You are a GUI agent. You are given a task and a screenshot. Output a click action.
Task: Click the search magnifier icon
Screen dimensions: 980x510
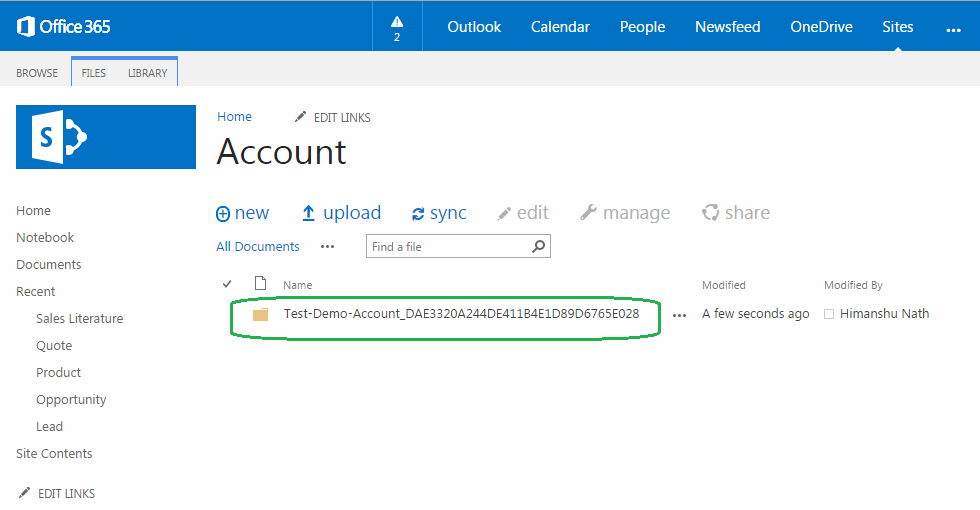(539, 246)
